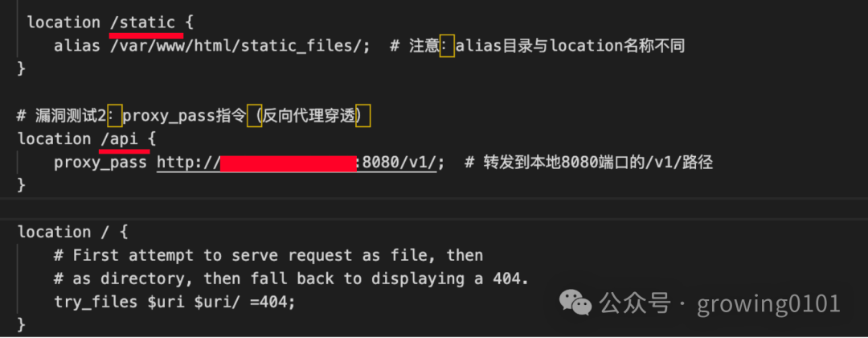This screenshot has width=868, height=338.
Task: Click the /static location path
Action: pos(143,23)
